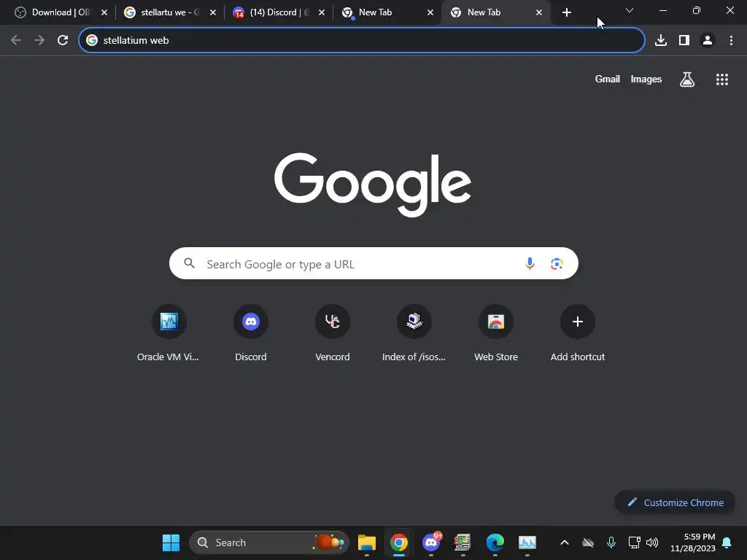747x560 pixels.
Task: Open the notifications bell icon
Action: point(727,542)
